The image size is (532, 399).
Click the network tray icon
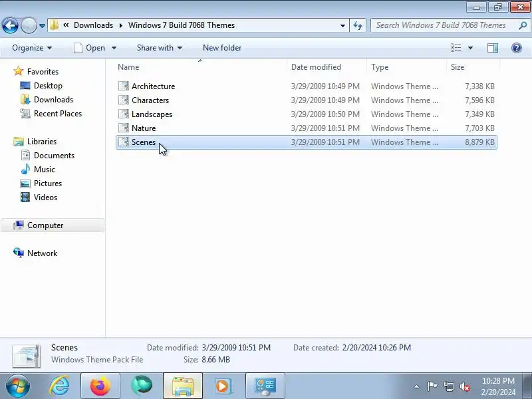click(448, 386)
